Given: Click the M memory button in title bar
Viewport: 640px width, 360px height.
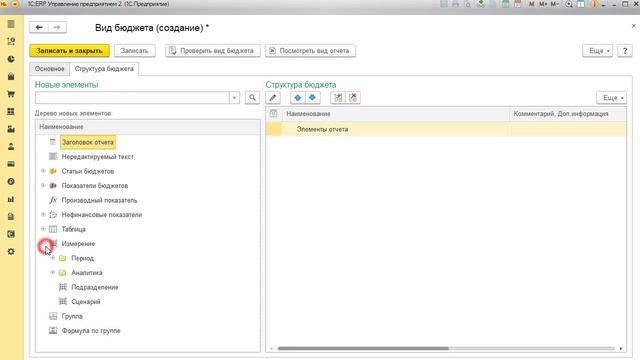Looking at the screenshot, I should (x=531, y=4).
